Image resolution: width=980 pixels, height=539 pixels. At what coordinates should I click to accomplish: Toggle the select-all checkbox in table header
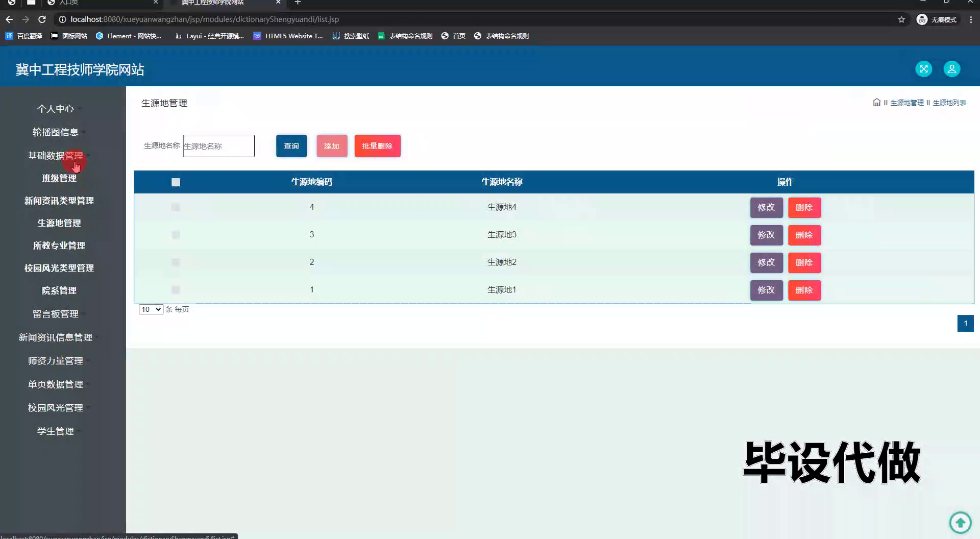176,182
